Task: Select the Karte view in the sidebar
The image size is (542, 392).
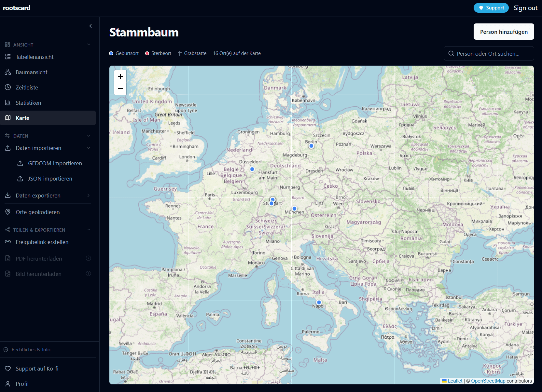Action: (x=23, y=118)
